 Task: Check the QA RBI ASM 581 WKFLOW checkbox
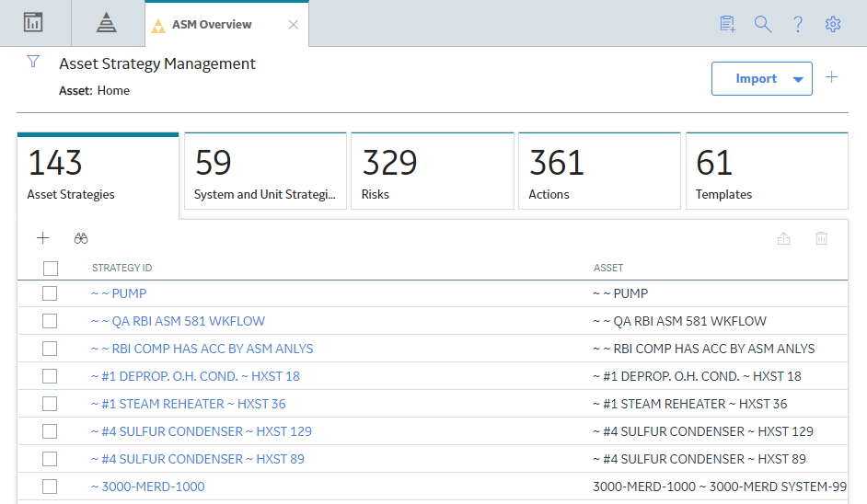click(50, 321)
